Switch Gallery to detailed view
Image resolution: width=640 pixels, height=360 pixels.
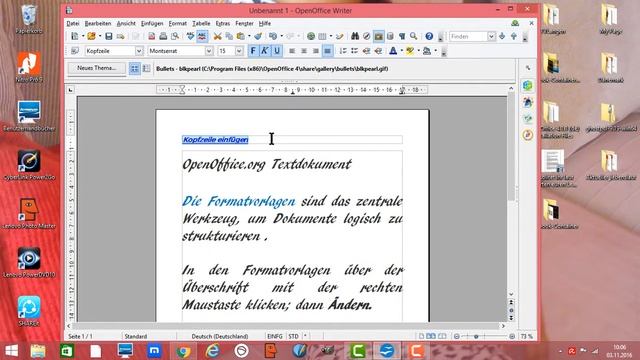[146, 69]
